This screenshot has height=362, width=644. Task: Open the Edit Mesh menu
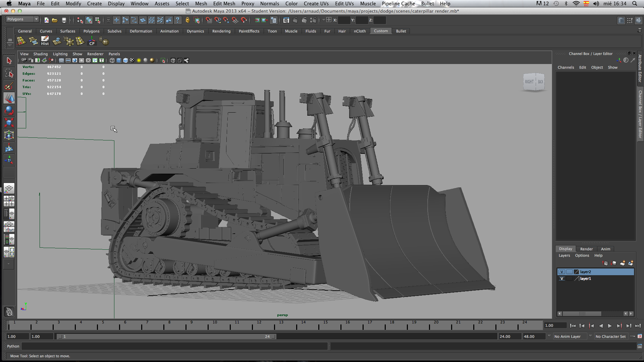tap(224, 4)
